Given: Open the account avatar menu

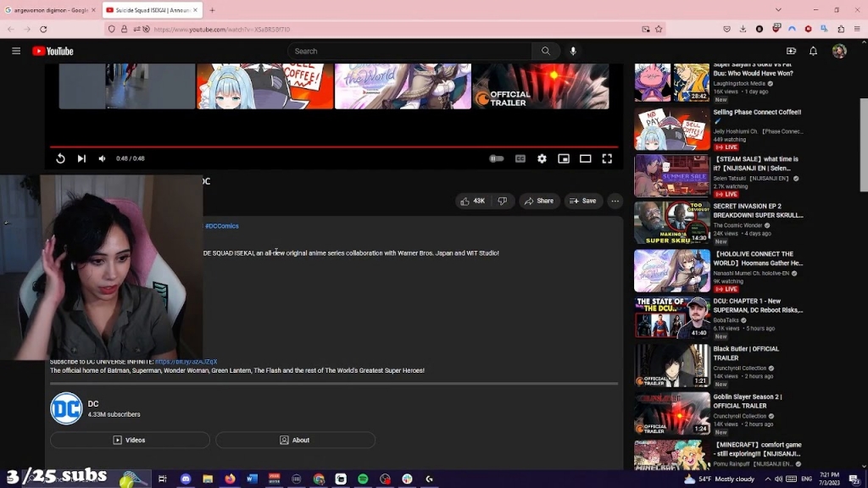Looking at the screenshot, I should 839,51.
